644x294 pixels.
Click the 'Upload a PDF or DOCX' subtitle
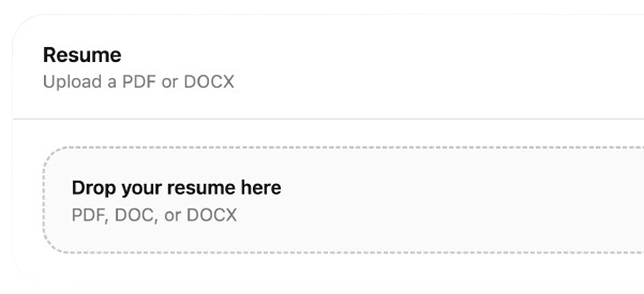point(139,82)
